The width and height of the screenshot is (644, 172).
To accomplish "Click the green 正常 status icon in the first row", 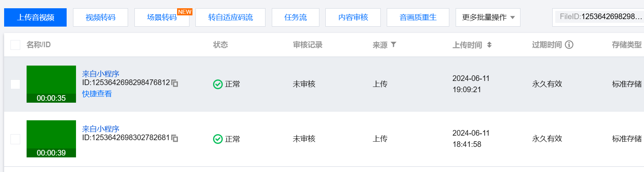I will 218,84.
